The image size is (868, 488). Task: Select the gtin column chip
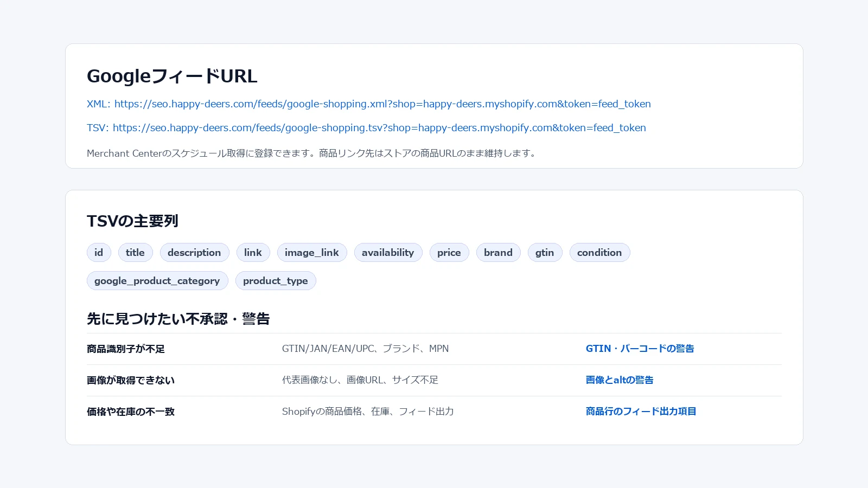coord(545,253)
